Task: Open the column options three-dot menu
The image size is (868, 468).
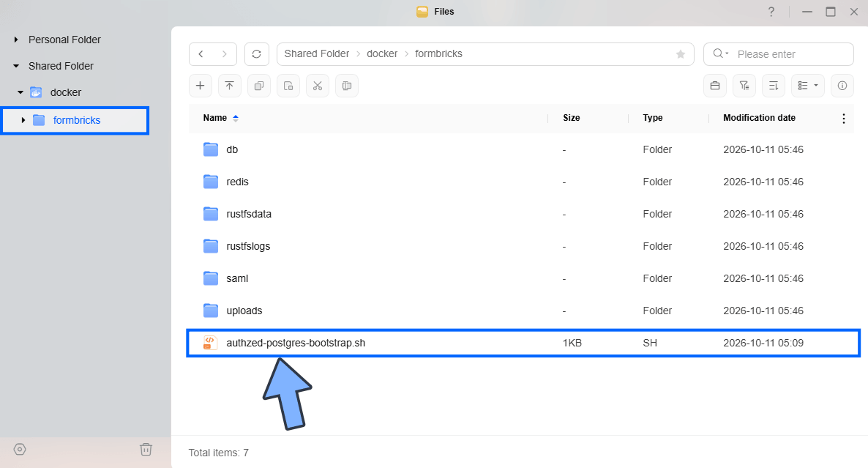Action: (843, 119)
